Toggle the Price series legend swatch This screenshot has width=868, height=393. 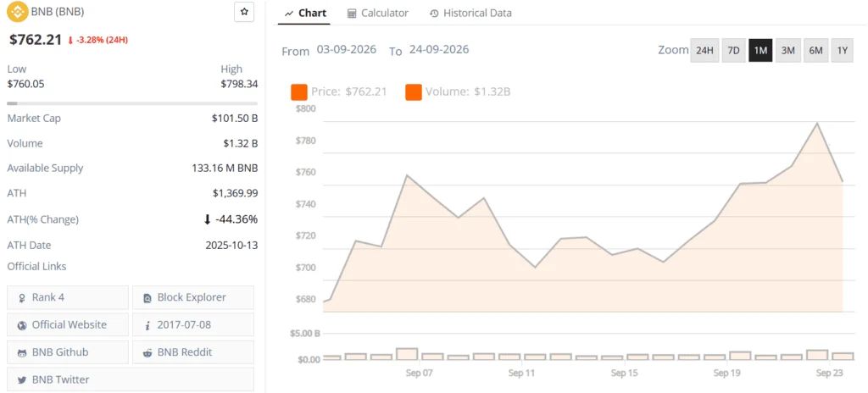[299, 91]
